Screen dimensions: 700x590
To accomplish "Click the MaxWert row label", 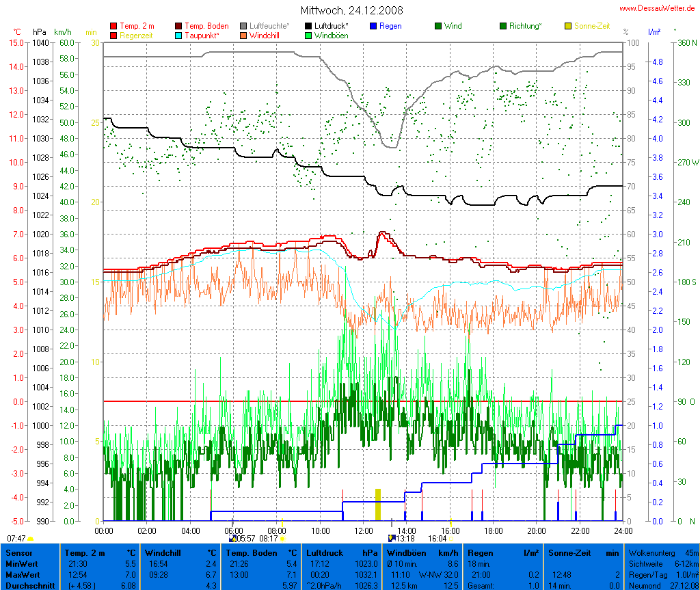I will (x=24, y=575).
